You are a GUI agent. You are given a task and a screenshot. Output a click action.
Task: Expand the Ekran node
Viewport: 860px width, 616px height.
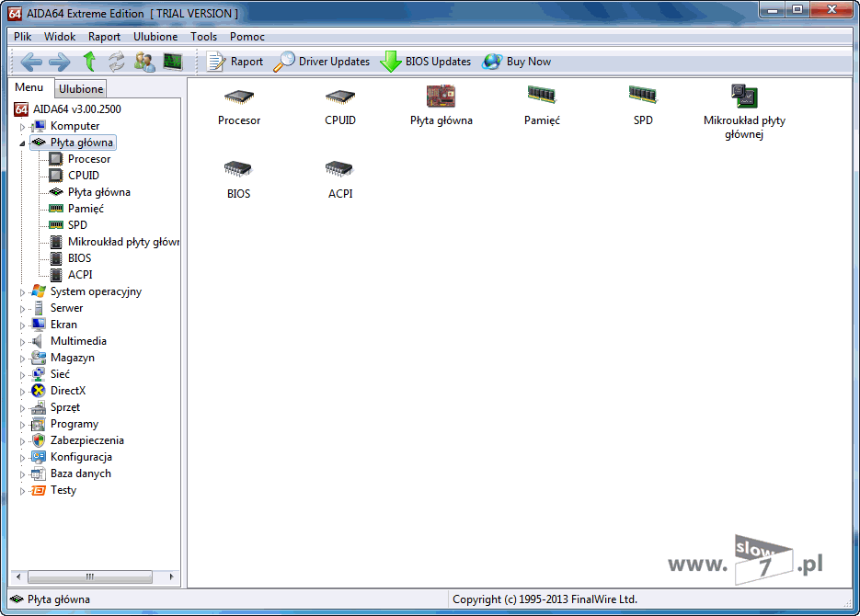click(x=22, y=325)
